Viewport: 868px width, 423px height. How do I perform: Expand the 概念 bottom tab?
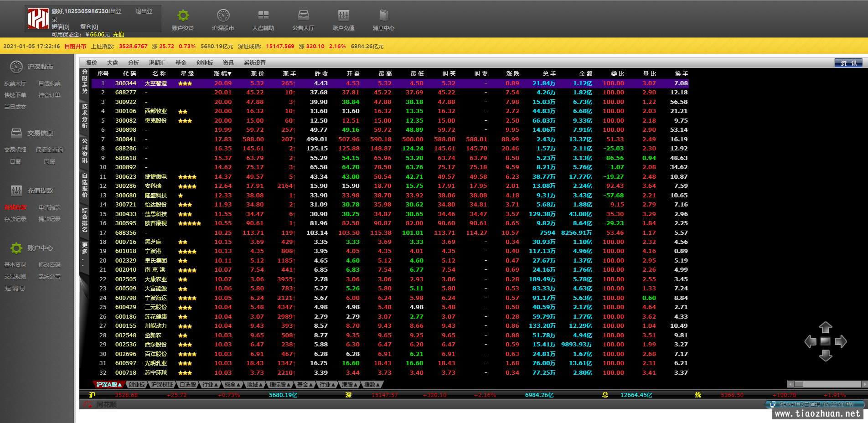click(232, 385)
